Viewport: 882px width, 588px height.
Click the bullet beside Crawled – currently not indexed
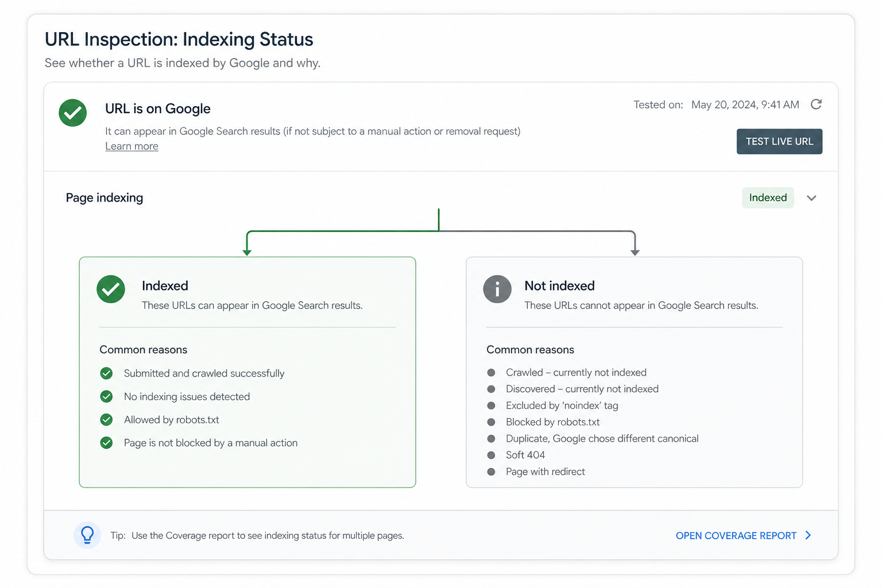point(491,373)
